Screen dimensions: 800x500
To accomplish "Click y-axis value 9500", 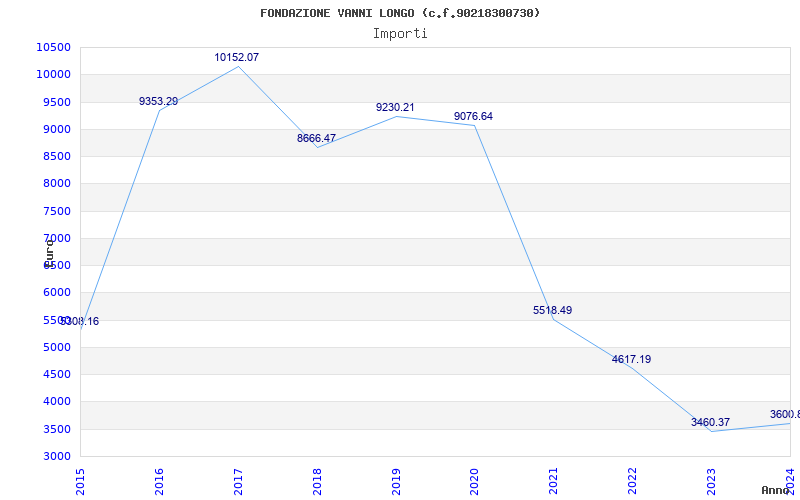I will coord(56,102).
